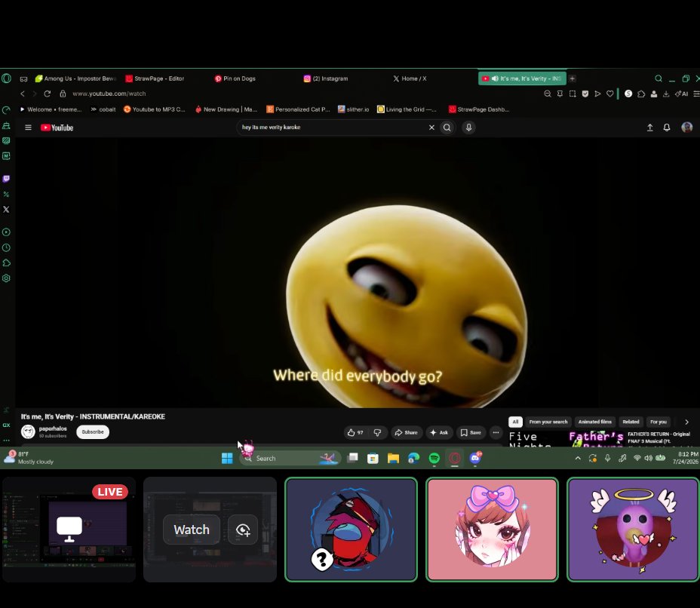The image size is (700, 608).
Task: Select the It's me, It's Verity tab
Action: point(522,78)
